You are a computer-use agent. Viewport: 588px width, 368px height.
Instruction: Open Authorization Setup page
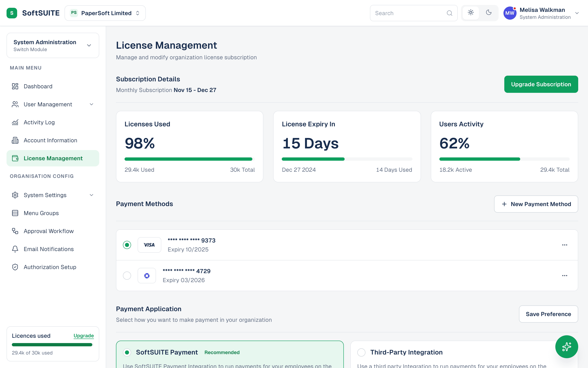point(53,267)
